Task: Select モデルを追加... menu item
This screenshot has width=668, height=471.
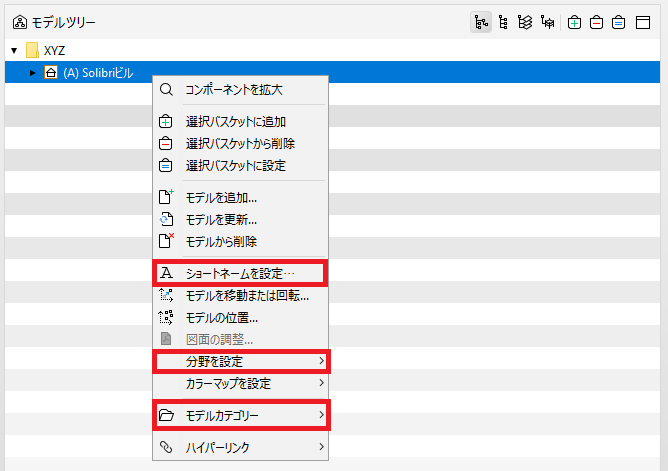Action: pyautogui.click(x=241, y=198)
